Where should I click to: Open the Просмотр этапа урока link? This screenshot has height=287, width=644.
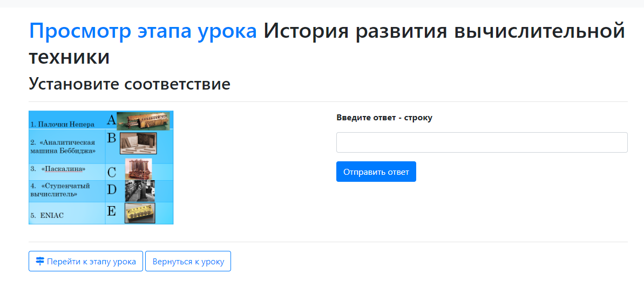point(143,31)
